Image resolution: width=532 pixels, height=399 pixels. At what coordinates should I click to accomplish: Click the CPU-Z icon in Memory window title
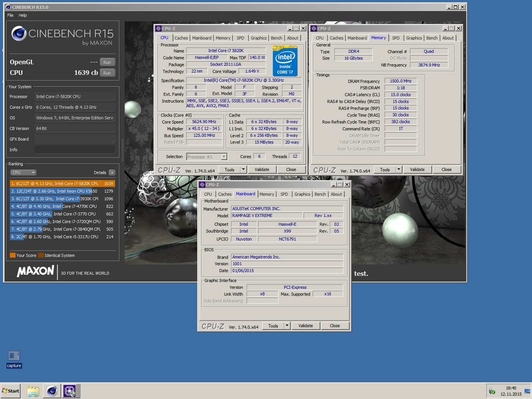[x=314, y=28]
